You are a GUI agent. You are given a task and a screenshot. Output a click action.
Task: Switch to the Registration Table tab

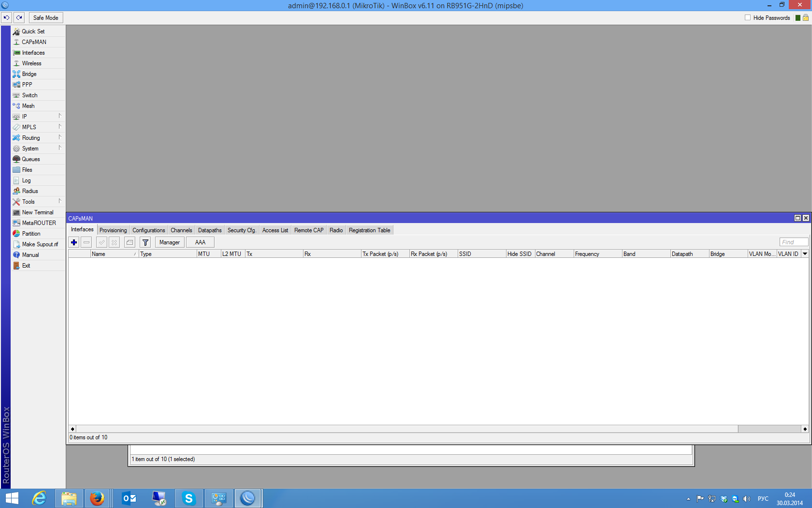tap(370, 230)
